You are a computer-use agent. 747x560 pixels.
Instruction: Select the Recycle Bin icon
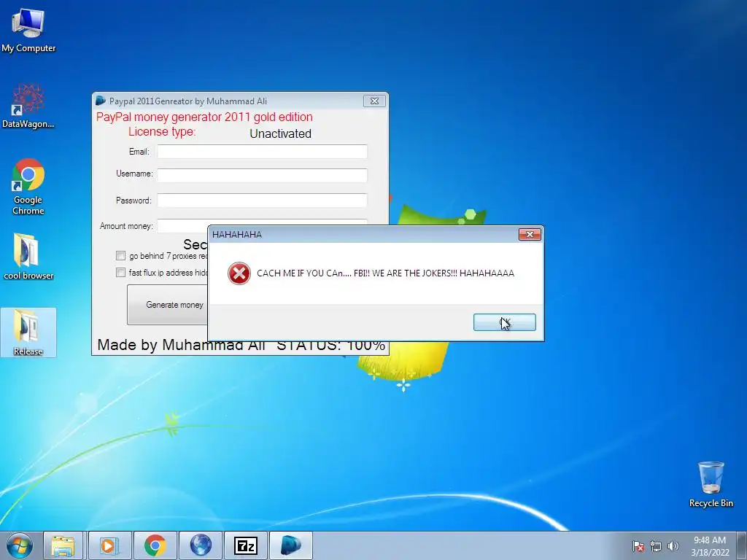(x=711, y=484)
